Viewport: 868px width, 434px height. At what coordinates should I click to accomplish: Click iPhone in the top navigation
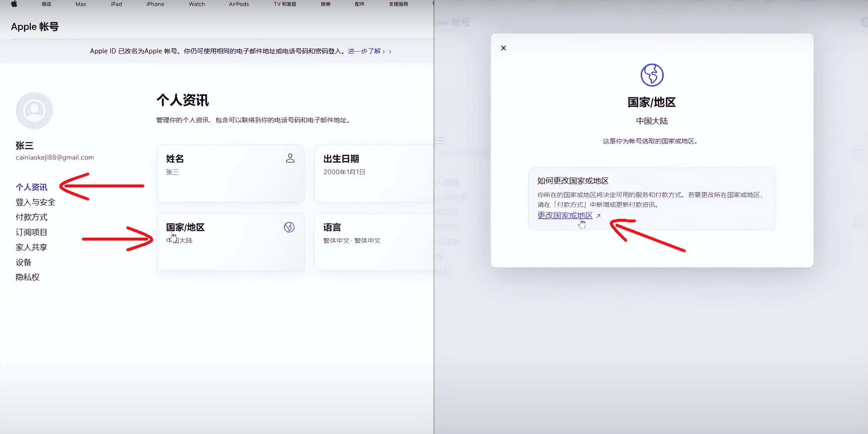[x=155, y=4]
